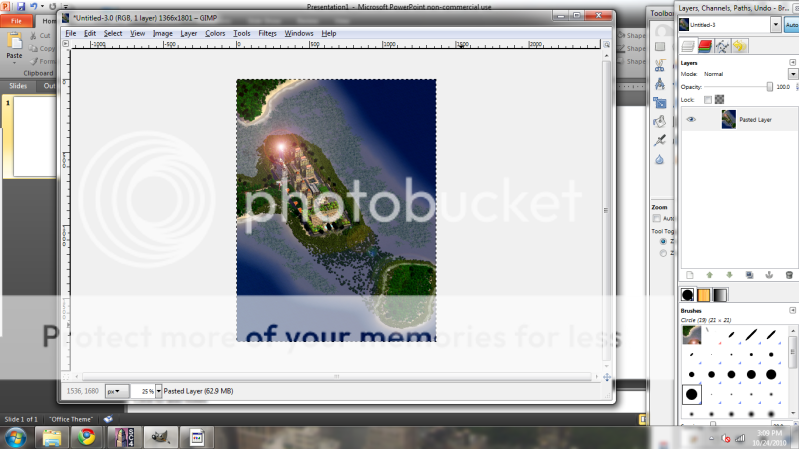Select the Ink tool in Toolbox
The height and width of the screenshot is (449, 799).
[x=660, y=140]
